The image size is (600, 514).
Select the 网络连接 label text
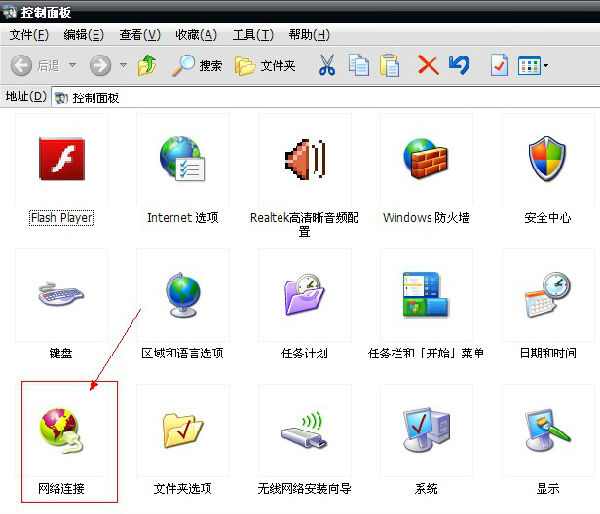click(61, 489)
